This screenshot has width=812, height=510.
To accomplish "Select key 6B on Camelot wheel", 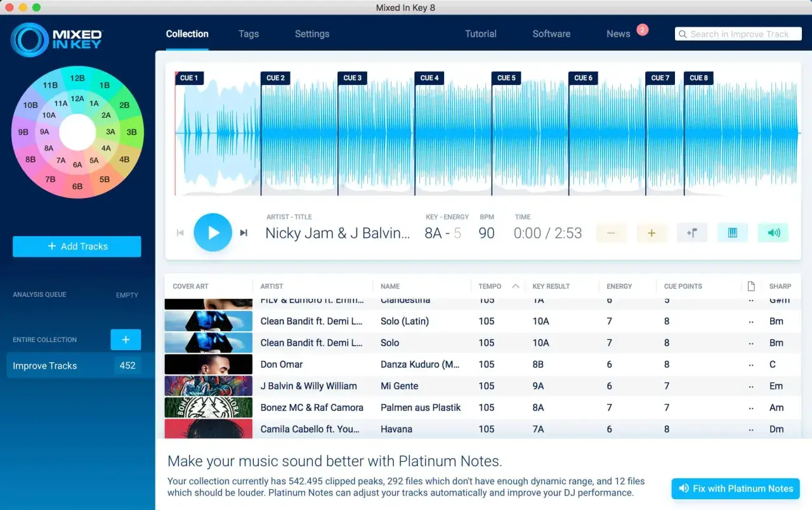I will click(x=77, y=186).
